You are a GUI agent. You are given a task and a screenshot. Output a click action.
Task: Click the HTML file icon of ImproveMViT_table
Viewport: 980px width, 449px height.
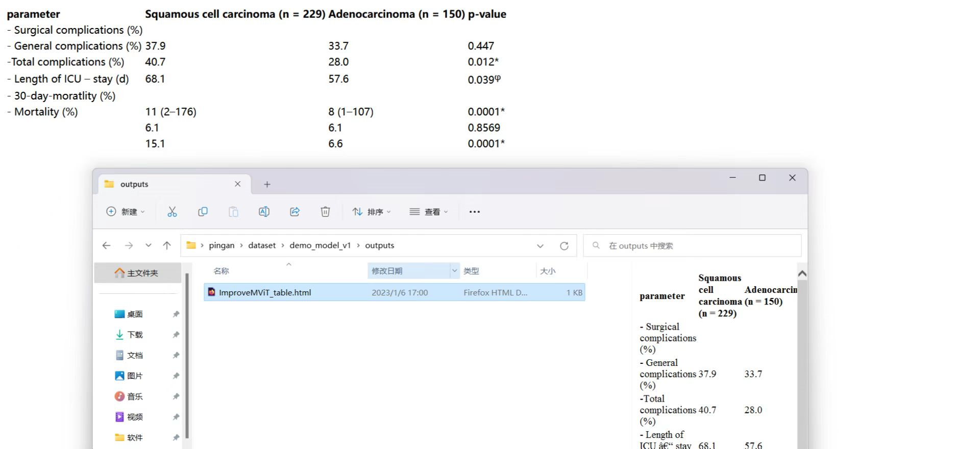[211, 292]
